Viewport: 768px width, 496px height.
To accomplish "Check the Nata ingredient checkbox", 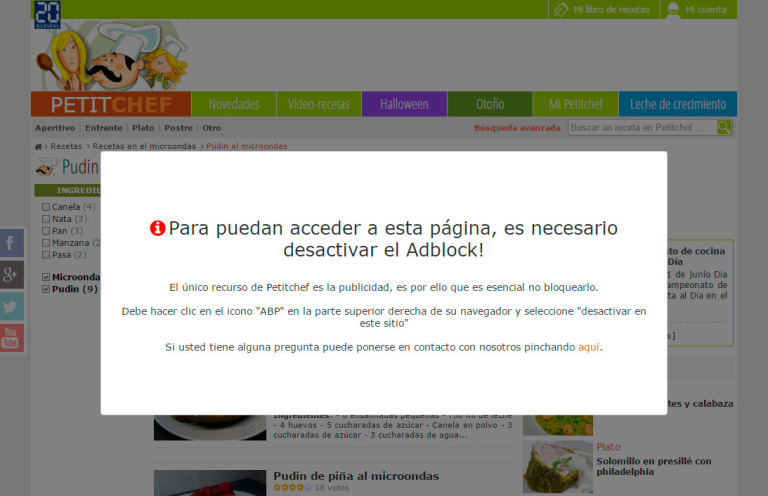I will pos(46,219).
